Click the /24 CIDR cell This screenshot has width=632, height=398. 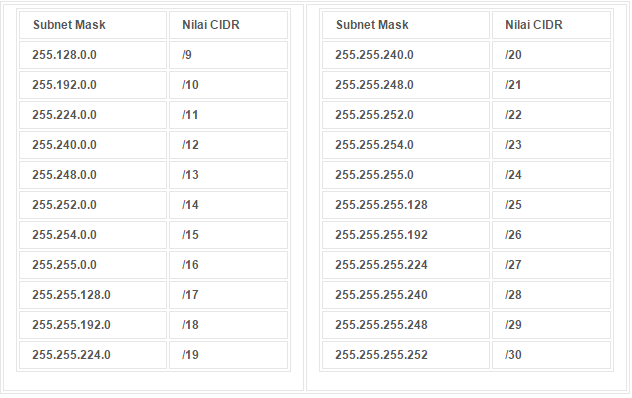click(551, 175)
